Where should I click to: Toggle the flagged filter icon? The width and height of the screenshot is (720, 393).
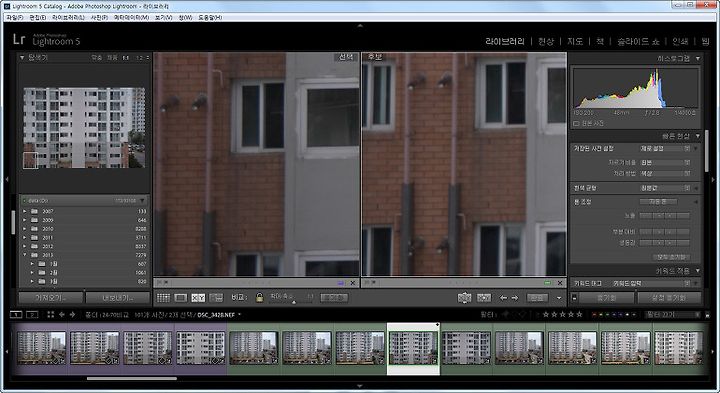506,314
